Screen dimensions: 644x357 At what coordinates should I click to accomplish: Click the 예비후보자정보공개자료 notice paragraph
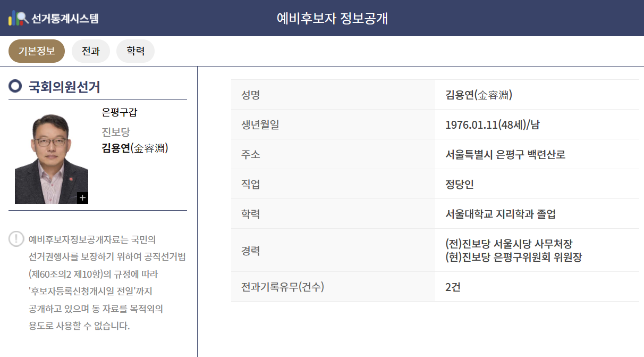coord(107,282)
